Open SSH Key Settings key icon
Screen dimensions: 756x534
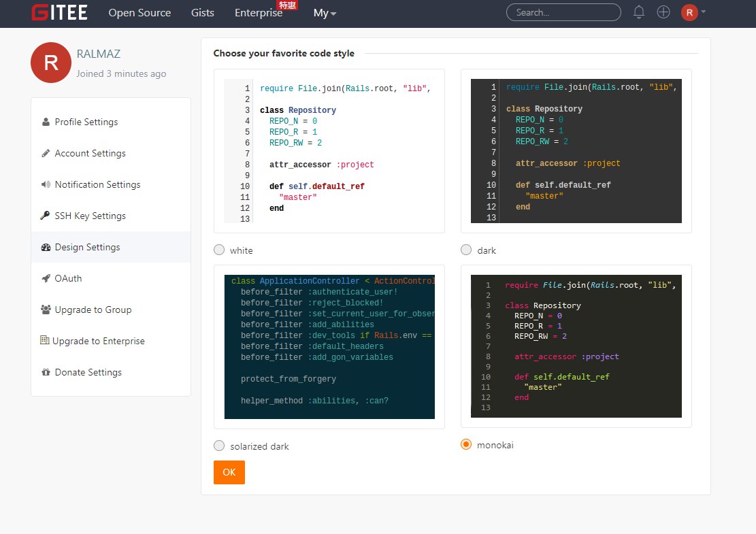coord(46,216)
